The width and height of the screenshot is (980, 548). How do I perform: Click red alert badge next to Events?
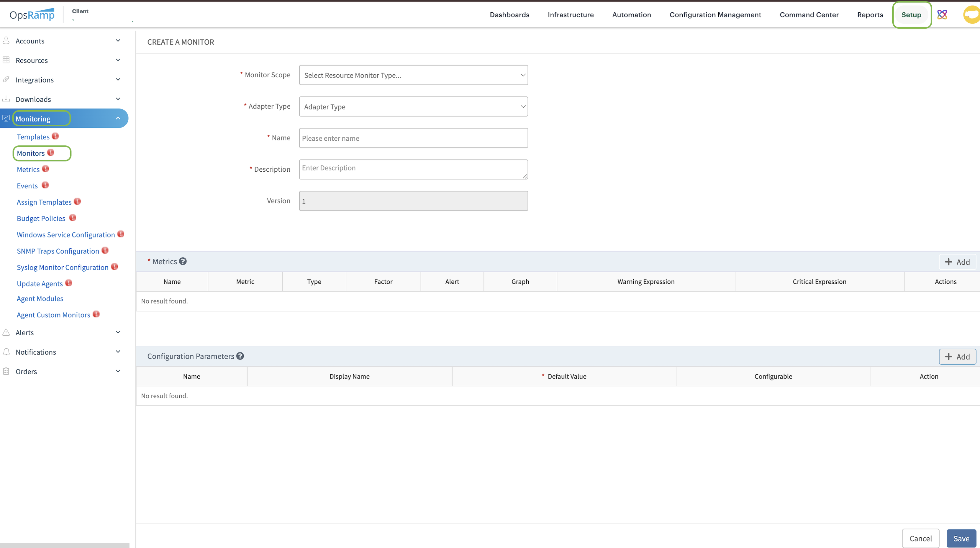45,185
